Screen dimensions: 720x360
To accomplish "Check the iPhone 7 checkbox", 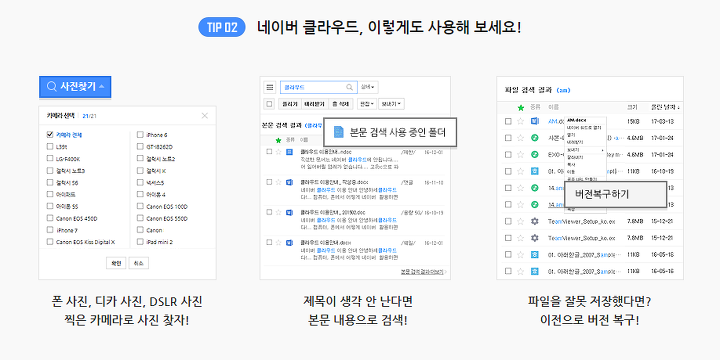I will click(50, 230).
